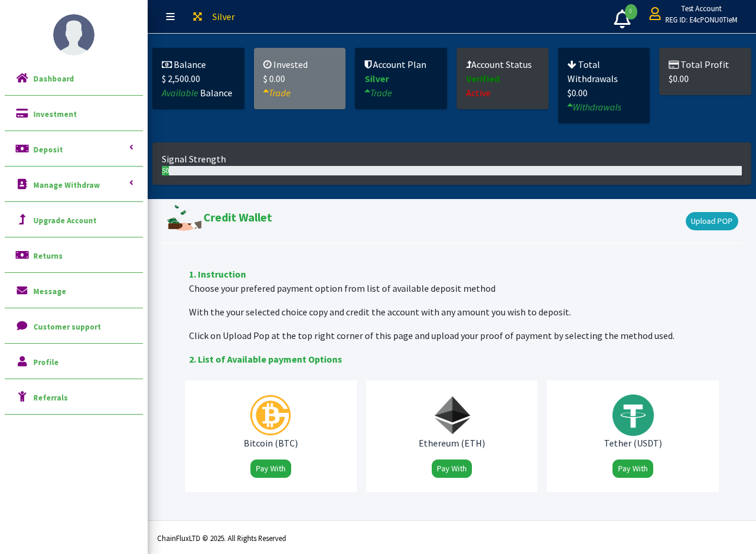Click the Credit Wallet heading
The width and height of the screenshot is (756, 554).
click(x=237, y=217)
